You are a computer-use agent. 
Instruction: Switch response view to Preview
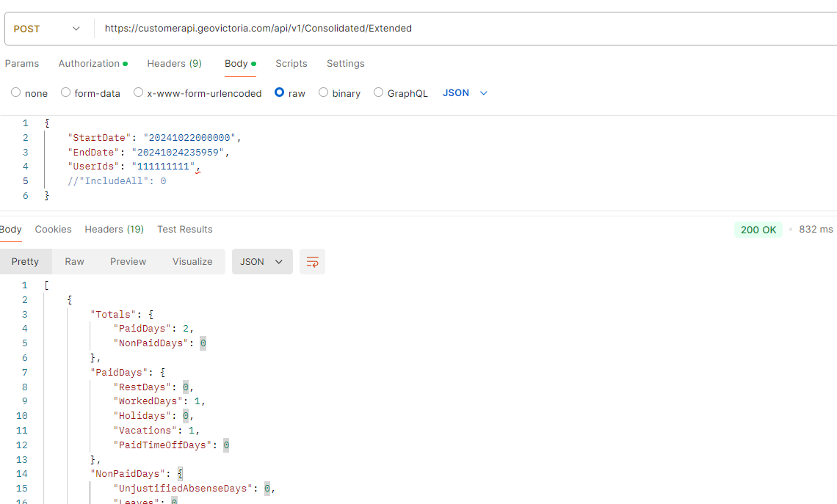128,262
